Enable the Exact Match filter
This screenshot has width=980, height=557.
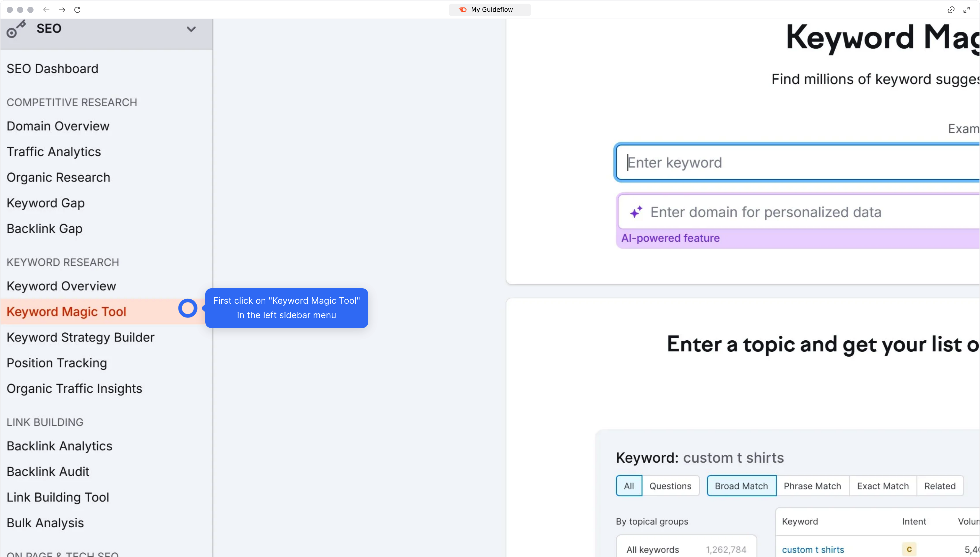883,486
